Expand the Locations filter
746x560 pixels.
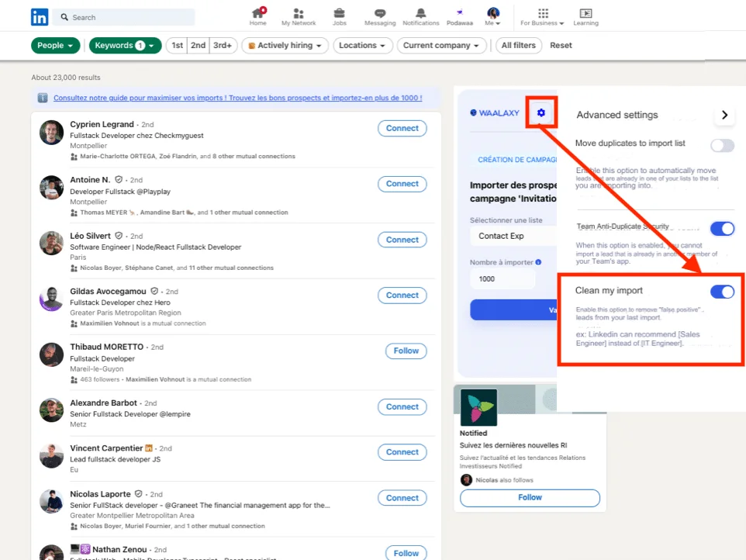click(x=363, y=46)
